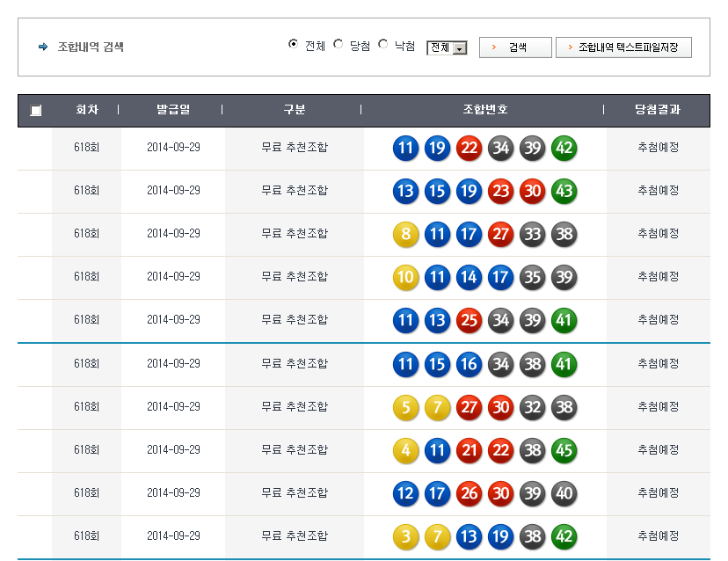Click the blue number 16 ball

(469, 363)
